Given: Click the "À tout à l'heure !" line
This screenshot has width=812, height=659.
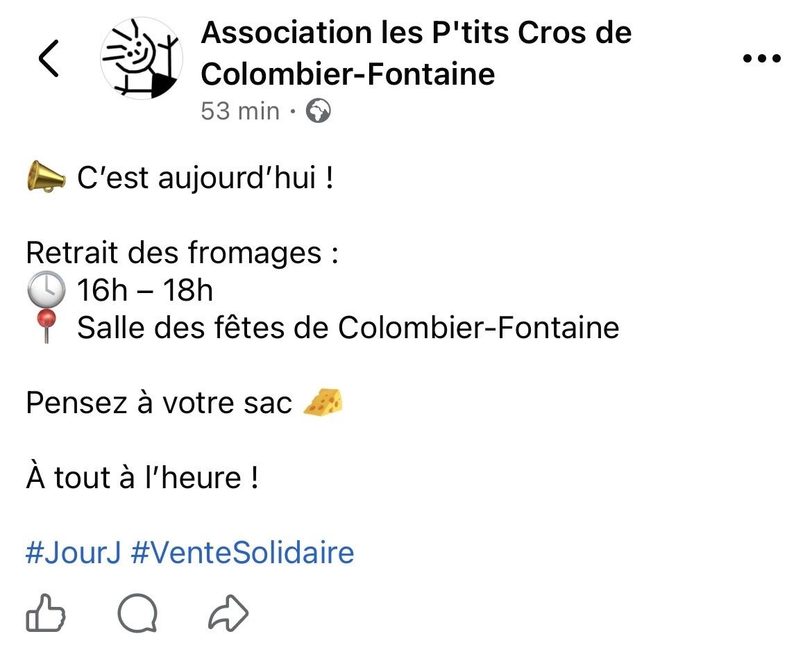Looking at the screenshot, I should (142, 478).
